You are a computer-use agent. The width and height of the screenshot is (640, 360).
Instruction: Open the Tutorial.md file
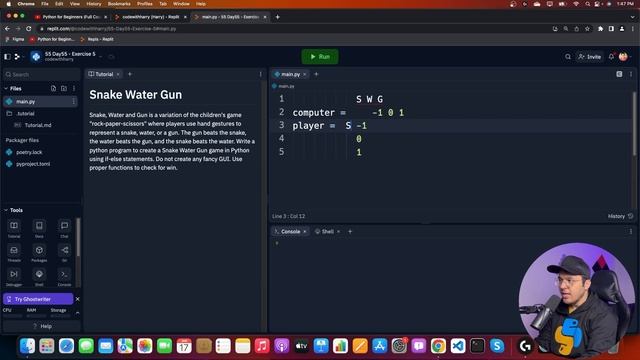coord(38,125)
